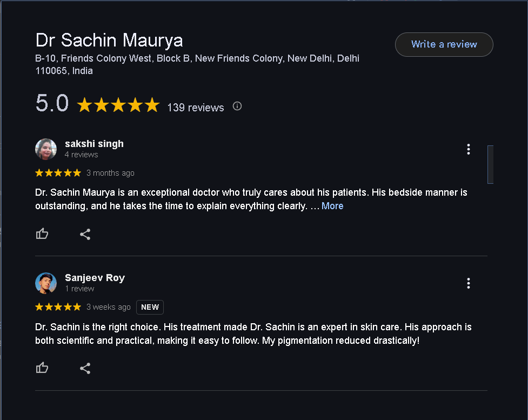528x420 pixels.
Task: Click the 139 reviews count
Action: [x=195, y=108]
